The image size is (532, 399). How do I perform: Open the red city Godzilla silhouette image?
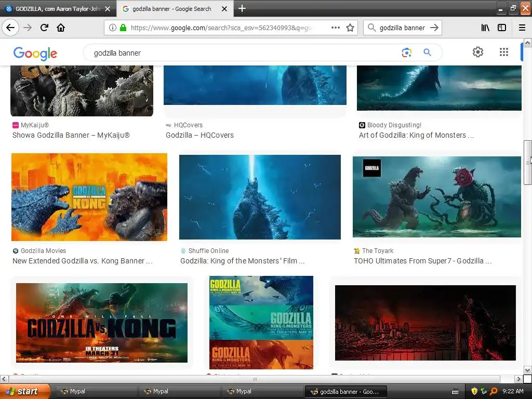[425, 323]
